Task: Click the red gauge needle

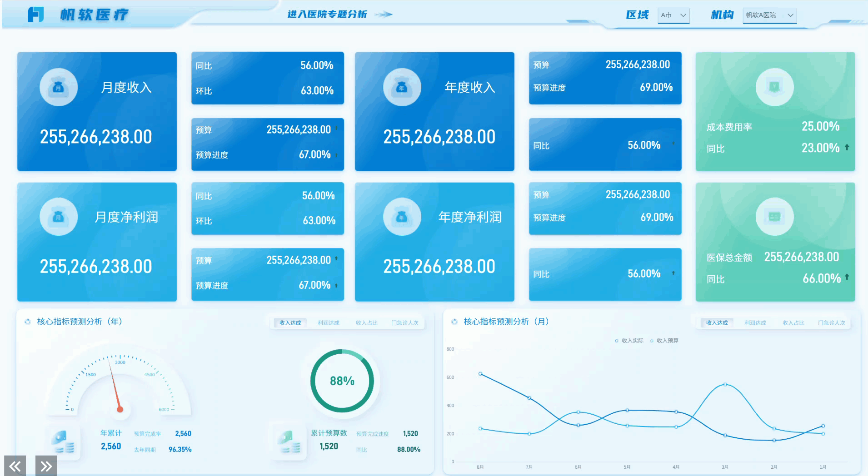Action: 115,385
